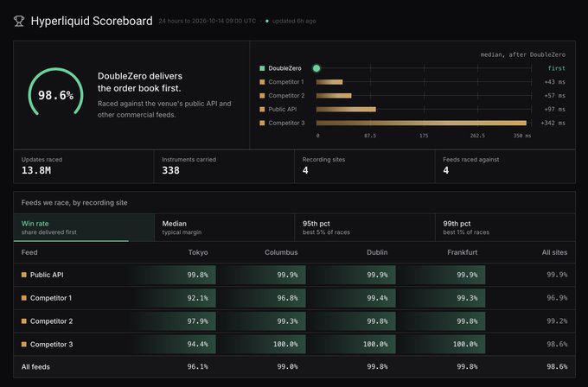588x387 pixels.
Task: Click the 97.9% Tokyo cell for Competitor 2
Action: [172, 321]
